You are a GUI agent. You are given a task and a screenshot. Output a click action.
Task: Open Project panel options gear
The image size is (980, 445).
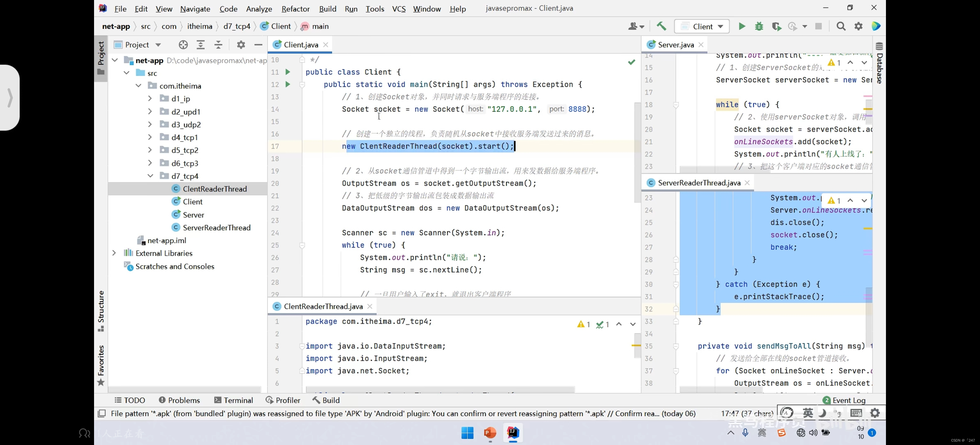(x=241, y=45)
